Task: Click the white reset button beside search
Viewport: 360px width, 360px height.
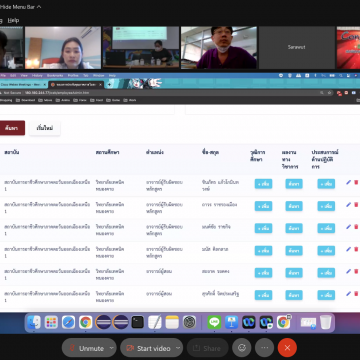Action: [45, 128]
